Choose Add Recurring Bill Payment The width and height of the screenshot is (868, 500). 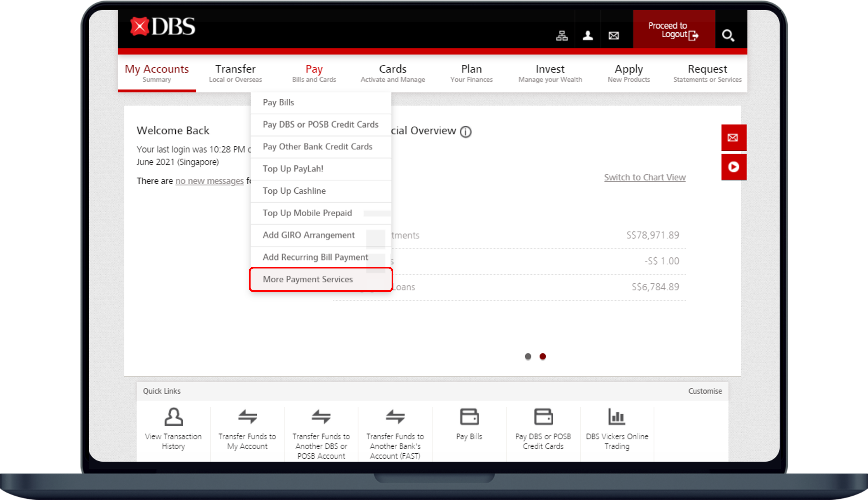321,257
